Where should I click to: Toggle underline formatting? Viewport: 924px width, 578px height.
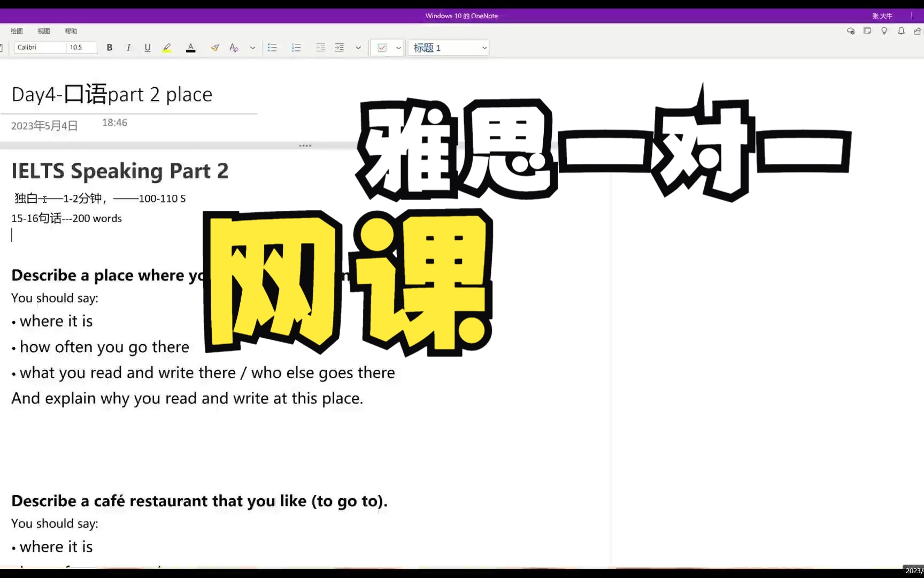tap(148, 48)
